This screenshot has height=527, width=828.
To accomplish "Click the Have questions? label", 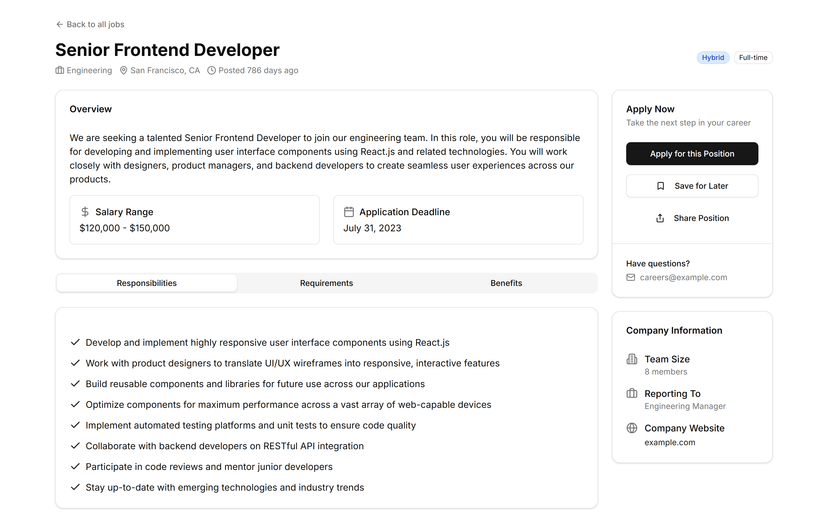I will [658, 264].
